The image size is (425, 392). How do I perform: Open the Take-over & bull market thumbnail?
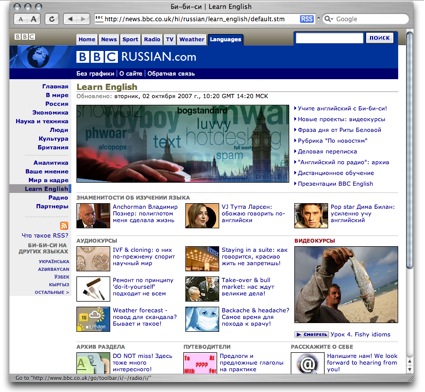click(202, 289)
